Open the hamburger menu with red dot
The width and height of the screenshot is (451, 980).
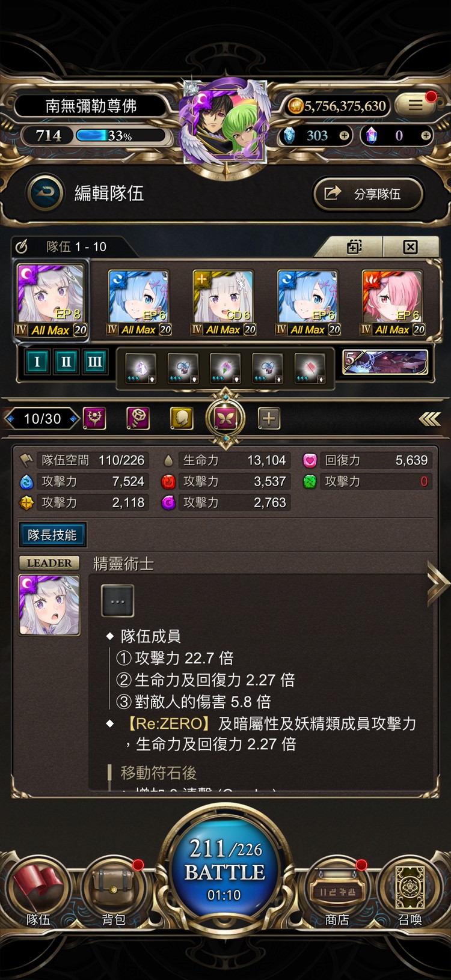click(416, 105)
